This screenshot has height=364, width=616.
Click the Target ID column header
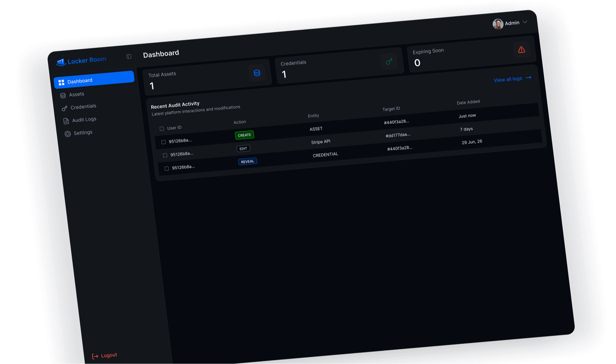(391, 109)
